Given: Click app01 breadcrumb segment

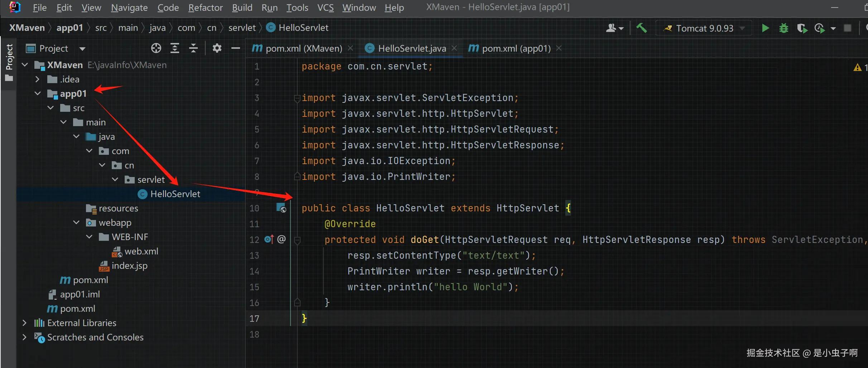Looking at the screenshot, I should [70, 28].
